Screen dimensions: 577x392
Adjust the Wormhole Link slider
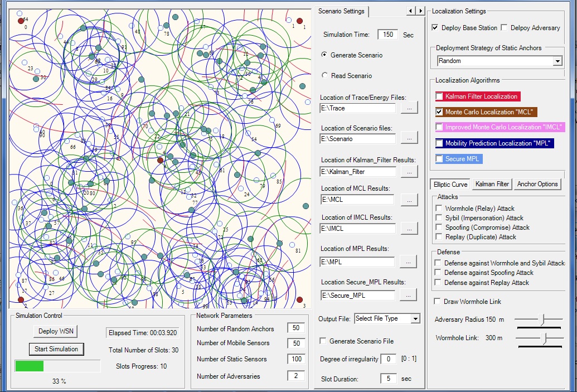545,338
